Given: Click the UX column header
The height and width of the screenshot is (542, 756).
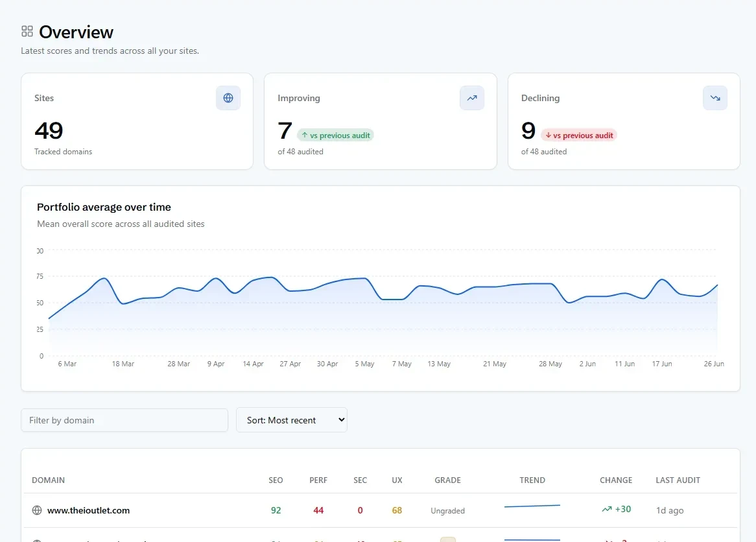Looking at the screenshot, I should (x=397, y=480).
